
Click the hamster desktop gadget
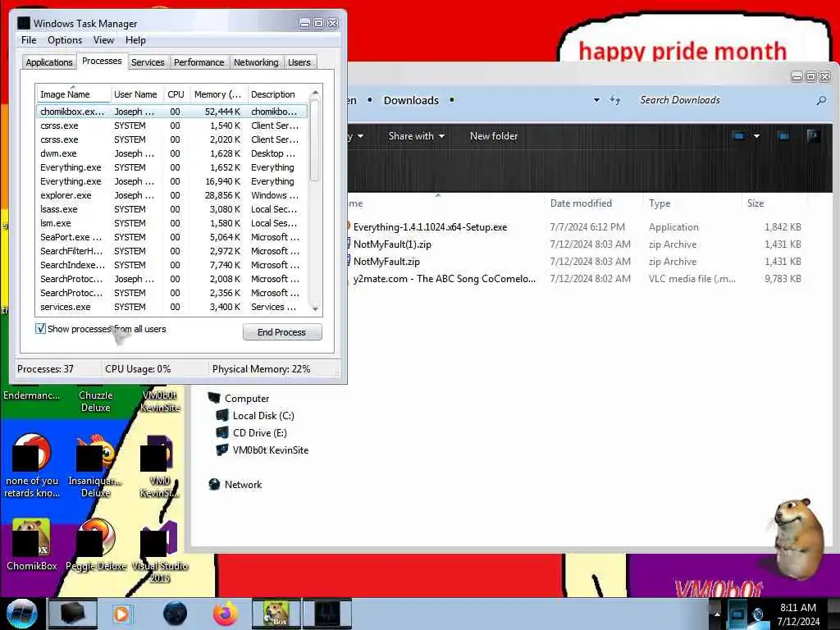pos(798,538)
